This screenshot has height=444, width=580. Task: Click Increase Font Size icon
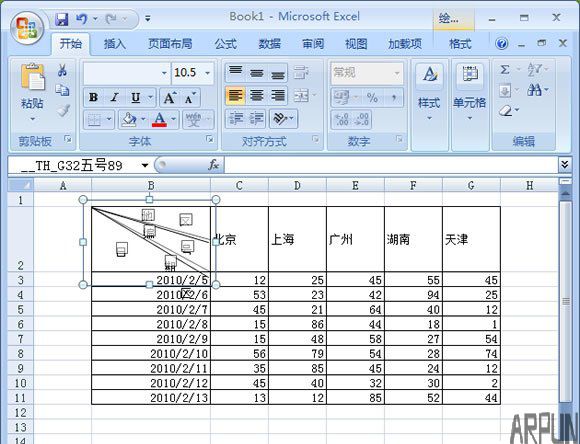pos(169,98)
